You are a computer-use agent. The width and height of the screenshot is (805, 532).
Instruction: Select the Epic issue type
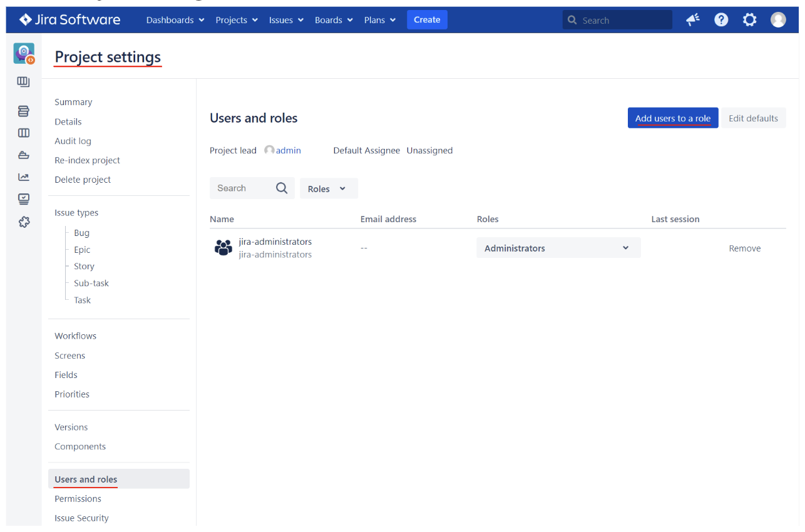(82, 250)
